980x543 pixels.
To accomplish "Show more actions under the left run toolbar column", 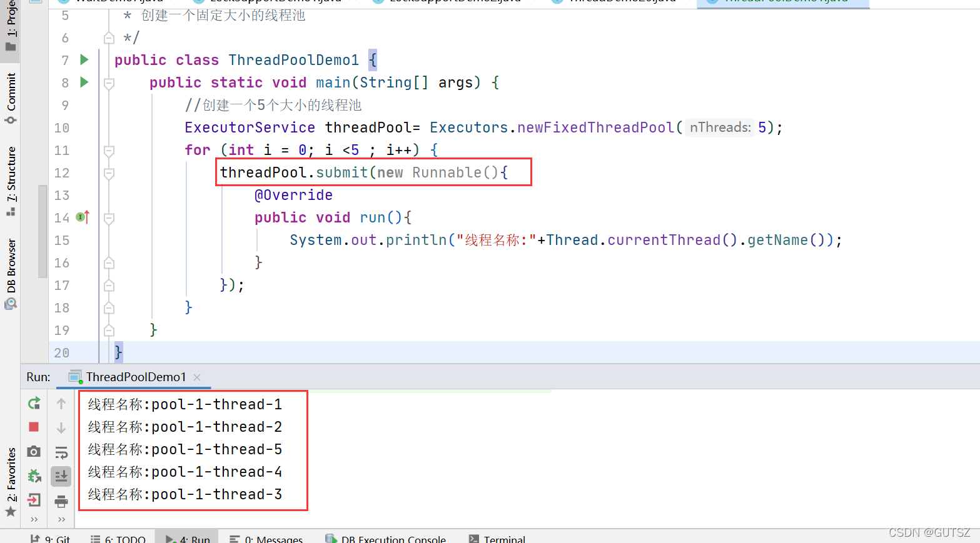I will [34, 519].
